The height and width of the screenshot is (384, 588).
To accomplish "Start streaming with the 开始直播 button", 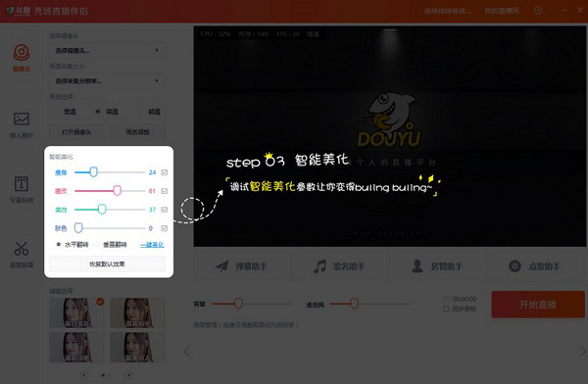I will point(538,304).
